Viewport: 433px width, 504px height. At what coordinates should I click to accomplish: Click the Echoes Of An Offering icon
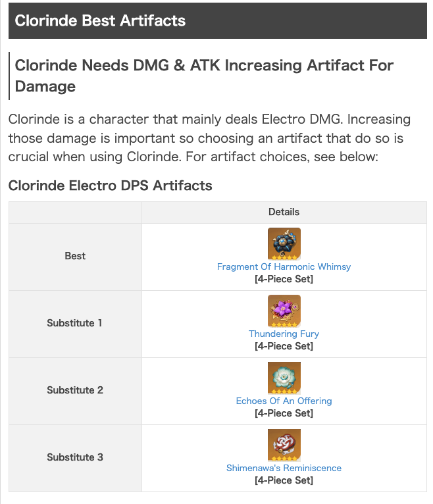tap(284, 378)
